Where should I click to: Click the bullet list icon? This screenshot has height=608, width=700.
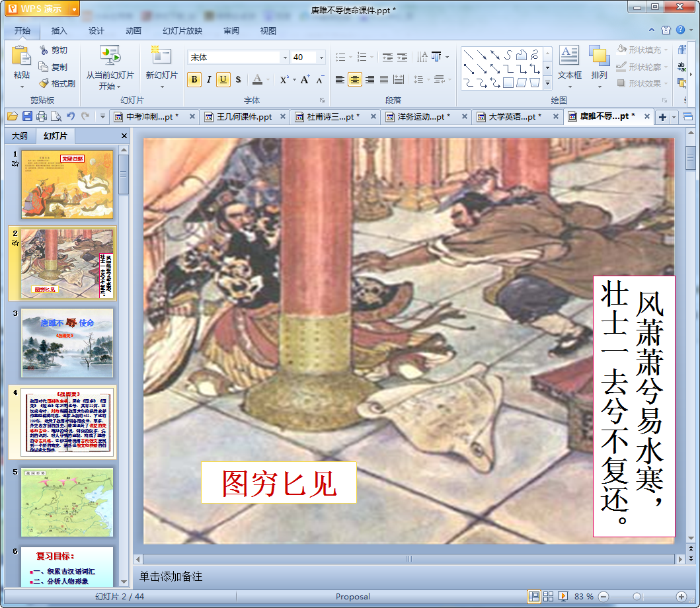tap(340, 57)
